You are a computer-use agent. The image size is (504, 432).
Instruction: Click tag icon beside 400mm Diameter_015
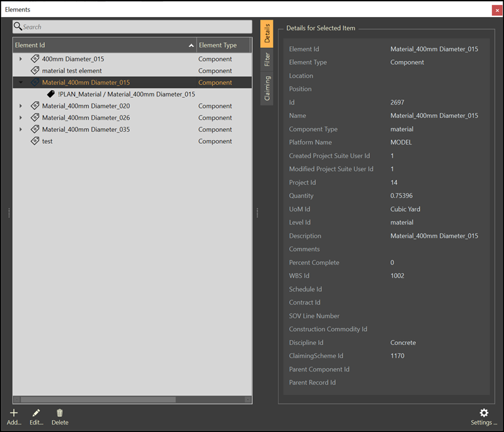(35, 59)
